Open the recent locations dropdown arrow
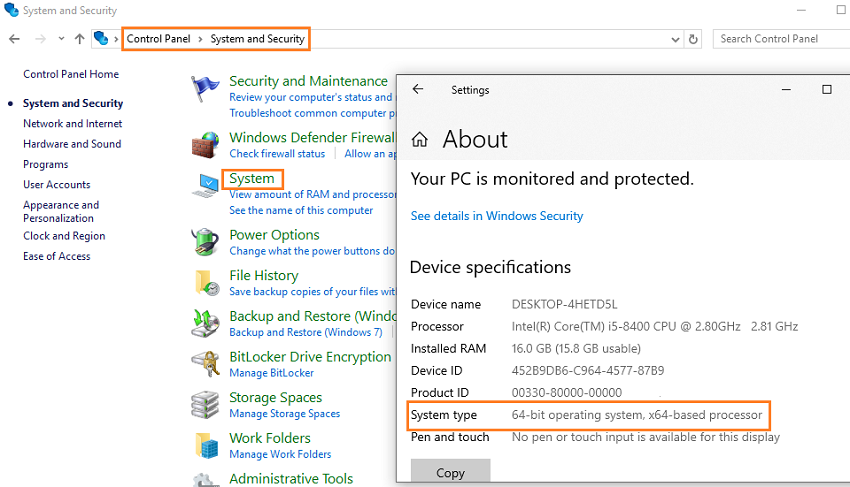The image size is (850, 487). 61,39
